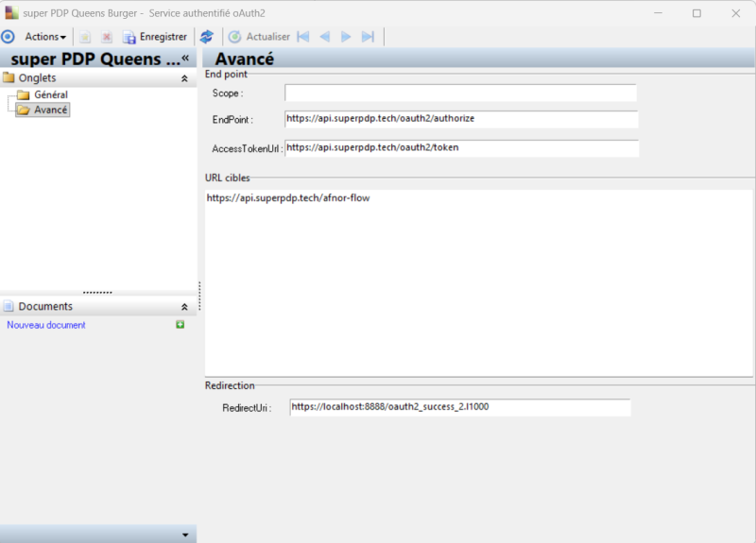Collapse the Onglets section
The width and height of the screenshot is (756, 543).
184,78
